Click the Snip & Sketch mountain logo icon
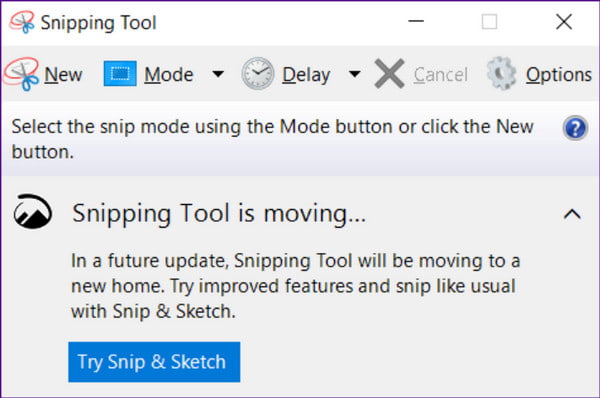Viewport: 600px width, 398px height. pos(33,212)
